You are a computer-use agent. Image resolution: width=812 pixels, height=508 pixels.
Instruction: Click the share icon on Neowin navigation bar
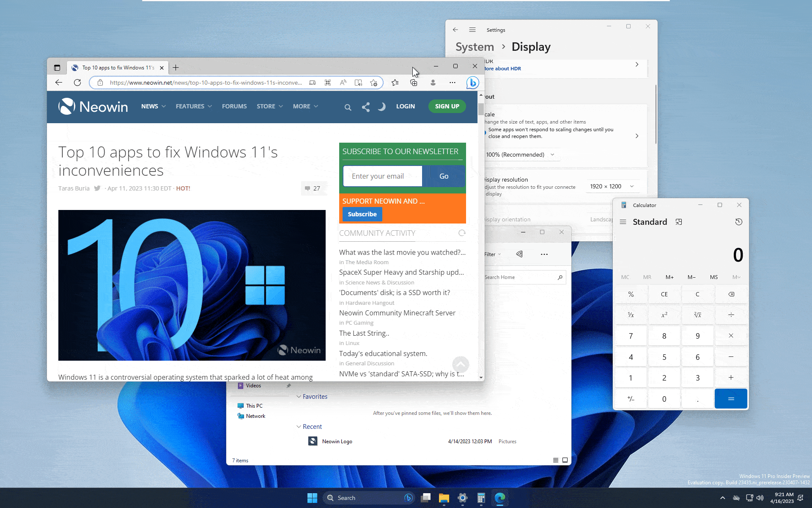tap(365, 107)
